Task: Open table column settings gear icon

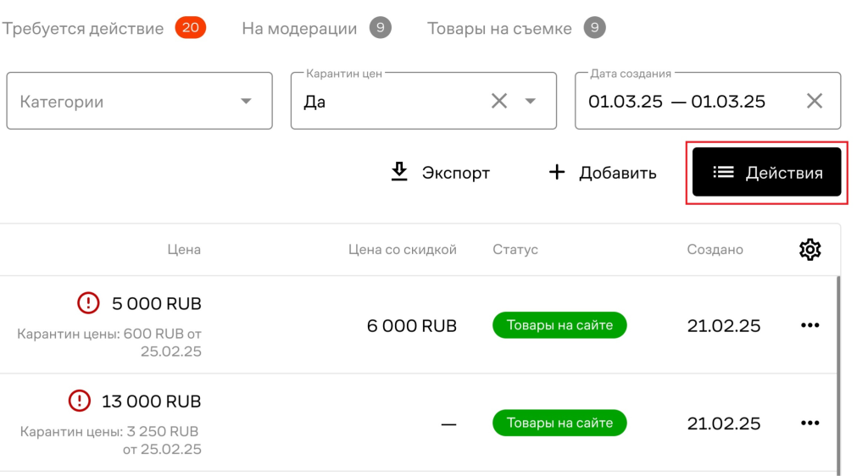Action: click(810, 250)
